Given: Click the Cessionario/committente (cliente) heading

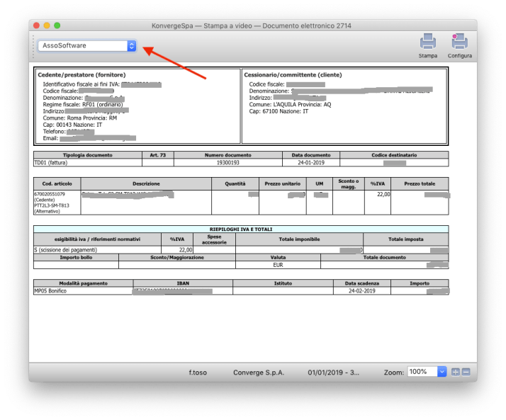Looking at the screenshot, I should point(292,74).
